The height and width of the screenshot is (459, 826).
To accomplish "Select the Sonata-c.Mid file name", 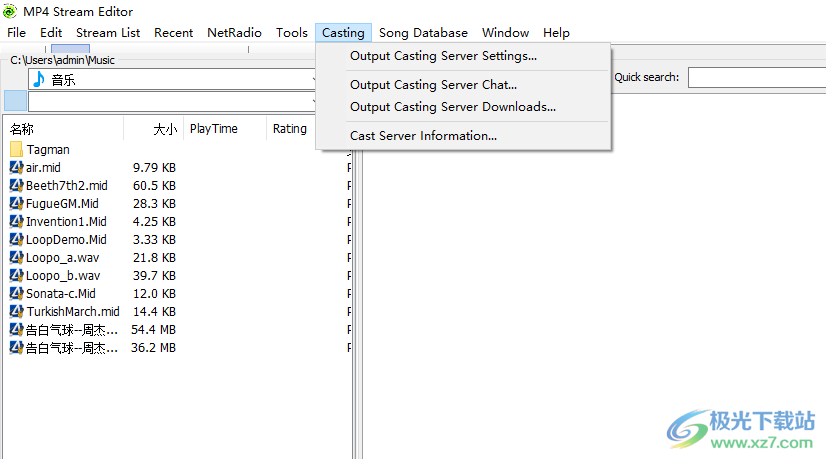I will (61, 294).
